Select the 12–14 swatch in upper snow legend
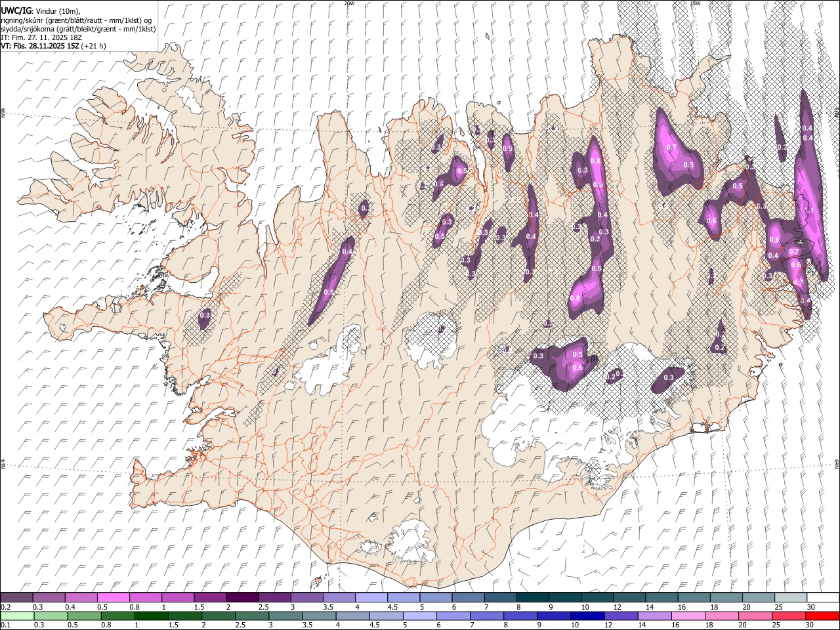This screenshot has width=840, height=630. [x=629, y=597]
